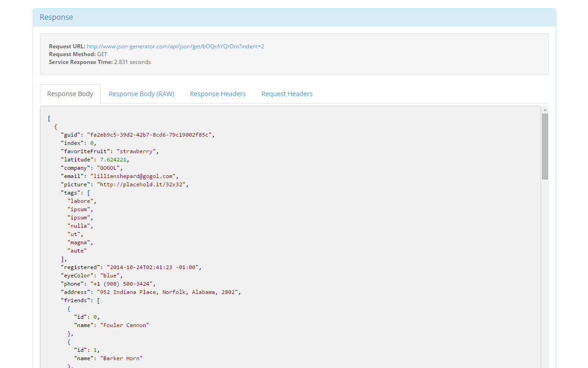This screenshot has width=588, height=368.
Task: Show the Request Headers tab
Action: 287,94
